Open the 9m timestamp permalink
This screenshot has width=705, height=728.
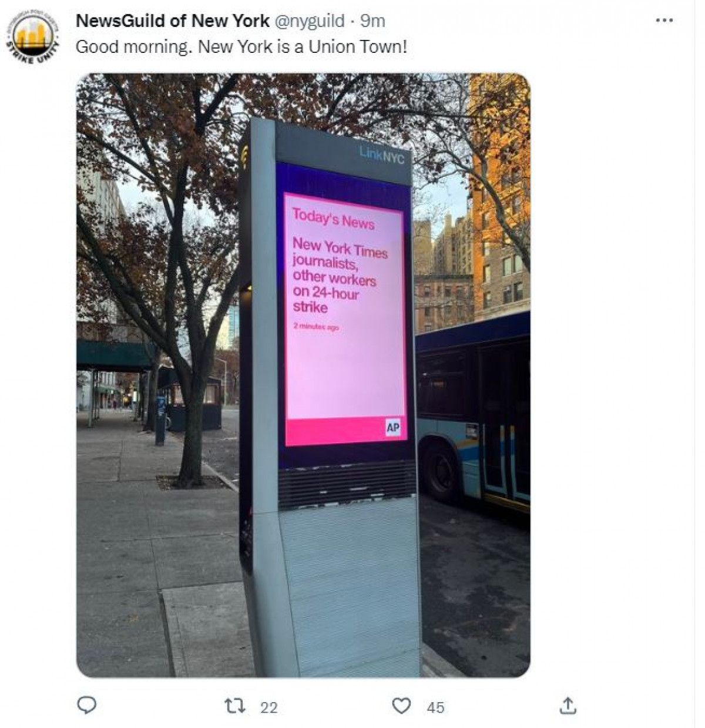(372, 21)
